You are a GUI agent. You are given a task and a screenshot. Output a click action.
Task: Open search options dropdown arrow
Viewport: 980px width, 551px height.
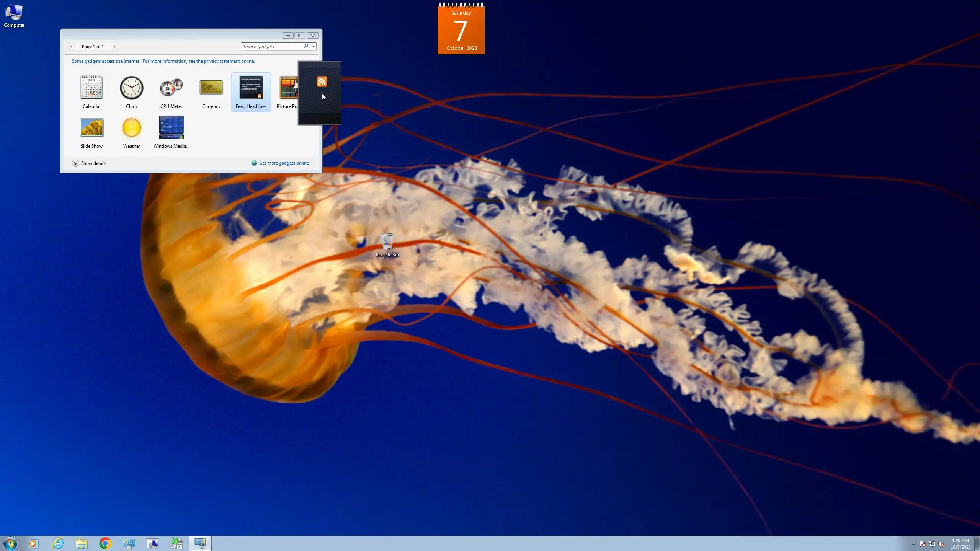point(313,46)
